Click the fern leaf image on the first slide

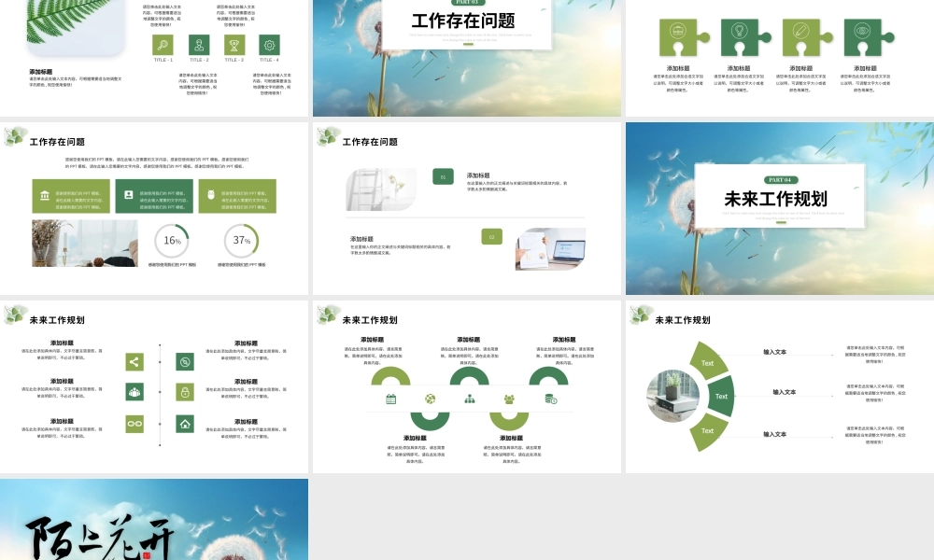[76, 27]
